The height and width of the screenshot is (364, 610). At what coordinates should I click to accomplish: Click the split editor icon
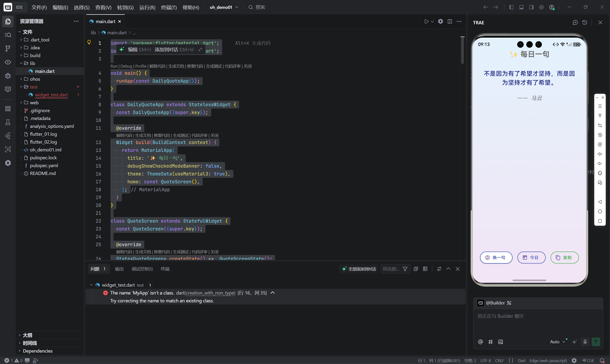[x=450, y=21]
